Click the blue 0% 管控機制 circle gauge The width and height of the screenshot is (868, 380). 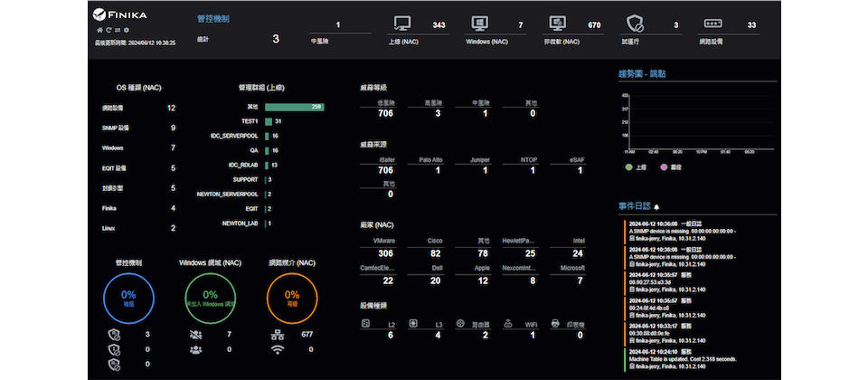(x=128, y=298)
